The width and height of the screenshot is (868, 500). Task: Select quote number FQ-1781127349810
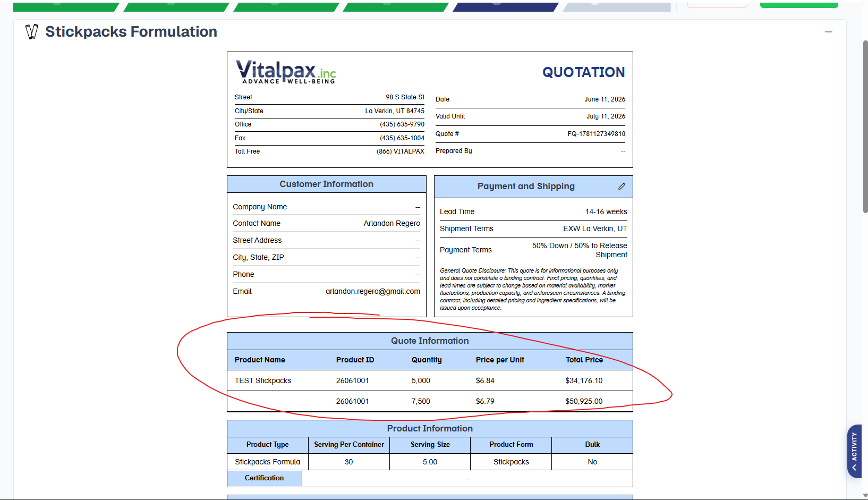click(x=596, y=134)
